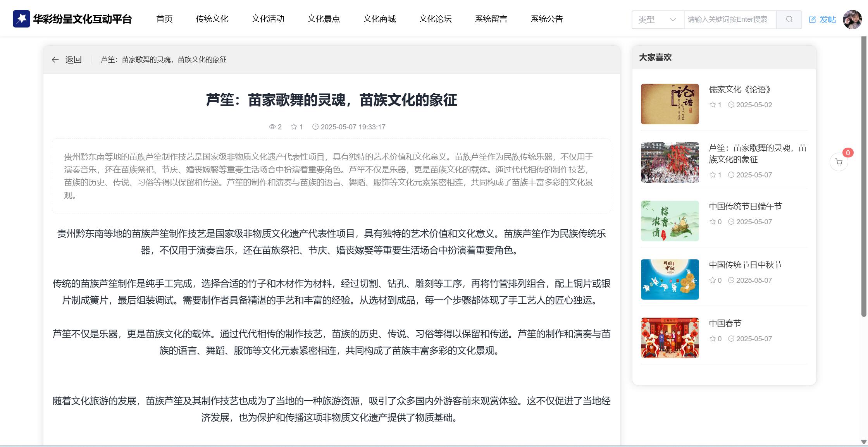Viewport: 868px width, 447px height.
Task: Open the 系统公告 menu entry
Action: tap(546, 19)
